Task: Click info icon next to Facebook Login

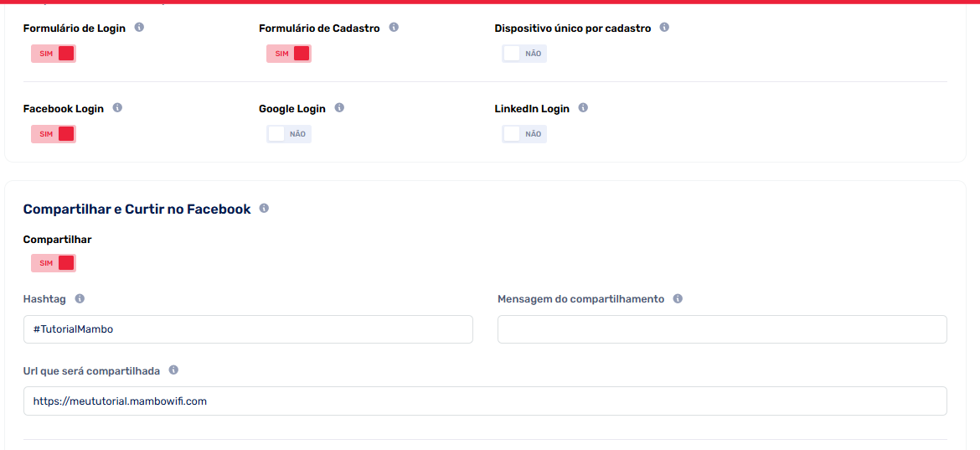Action: (x=117, y=108)
